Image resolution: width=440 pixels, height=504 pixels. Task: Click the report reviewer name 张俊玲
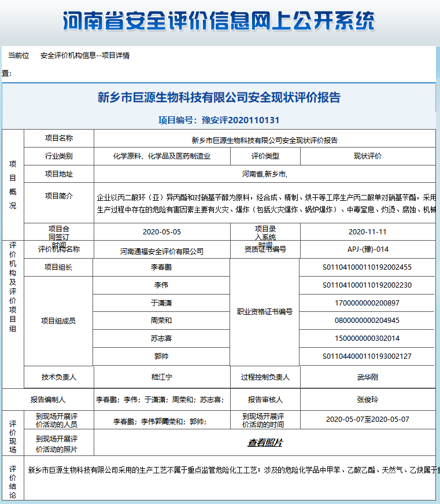pyautogui.click(x=368, y=399)
